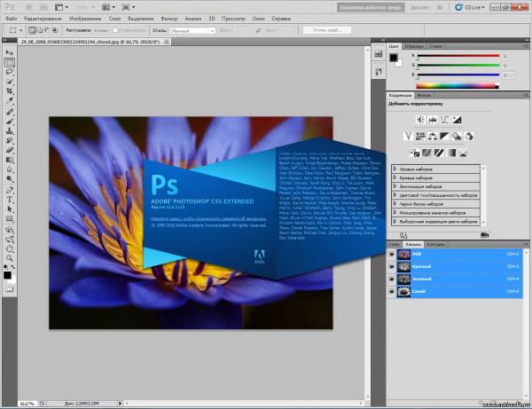
Task: Add a Vibrance adjustment
Action: [x=408, y=136]
